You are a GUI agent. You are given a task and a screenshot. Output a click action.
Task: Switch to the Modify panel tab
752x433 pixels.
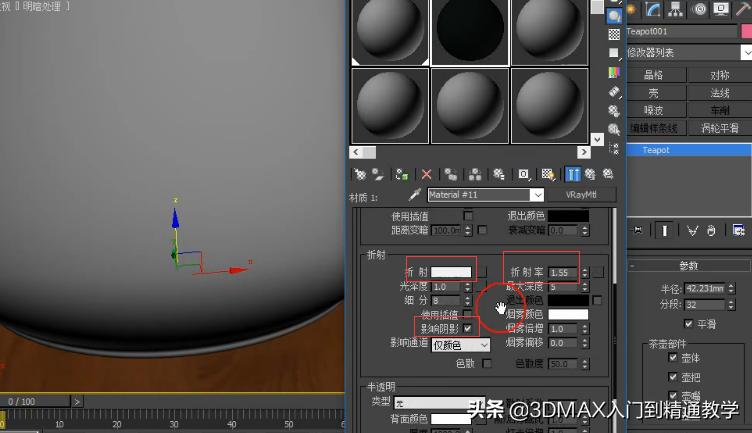[653, 9]
